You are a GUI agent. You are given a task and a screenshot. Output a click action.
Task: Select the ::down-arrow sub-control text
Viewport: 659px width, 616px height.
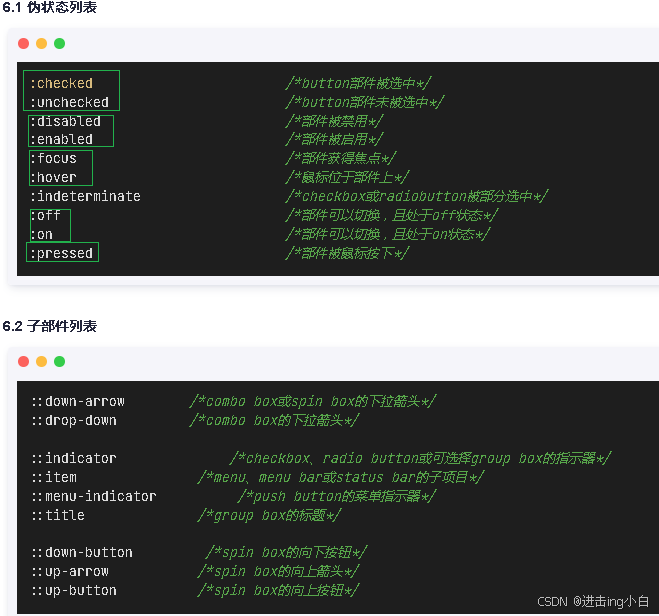coord(78,401)
